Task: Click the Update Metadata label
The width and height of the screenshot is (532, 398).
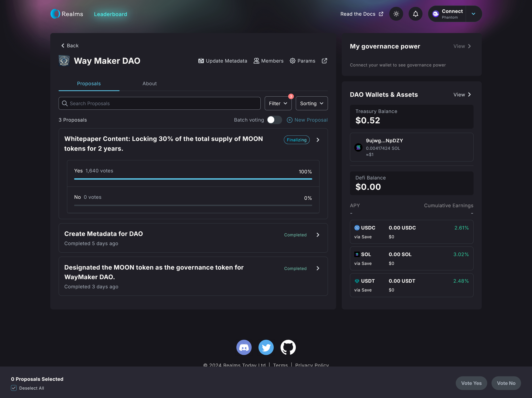Action: click(227, 61)
